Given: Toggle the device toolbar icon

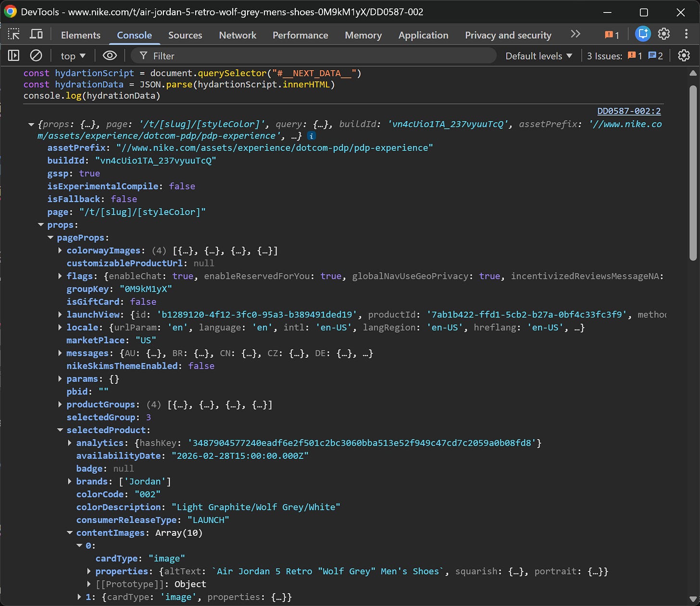Looking at the screenshot, I should tap(36, 34).
